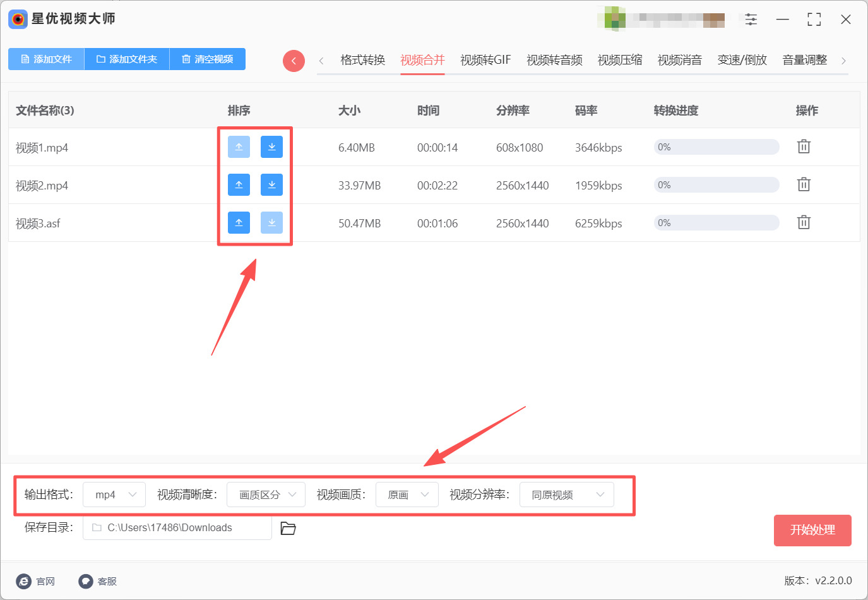Delete 视频3.asf with trash icon
The image size is (868, 600).
pyautogui.click(x=804, y=222)
